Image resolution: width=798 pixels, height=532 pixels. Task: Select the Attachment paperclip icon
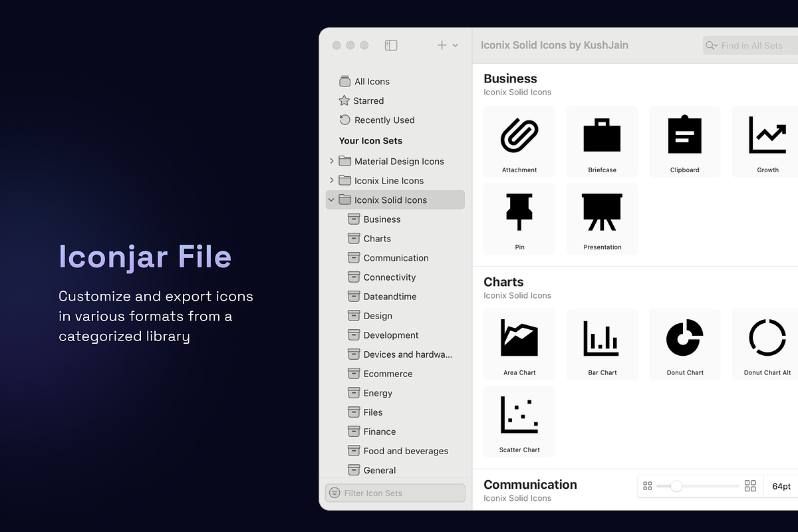519,142
